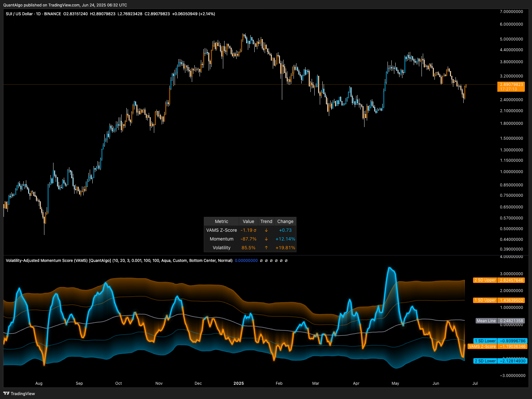
Task: Click the QuantAlgo published header text
Action: pyautogui.click(x=65, y=5)
